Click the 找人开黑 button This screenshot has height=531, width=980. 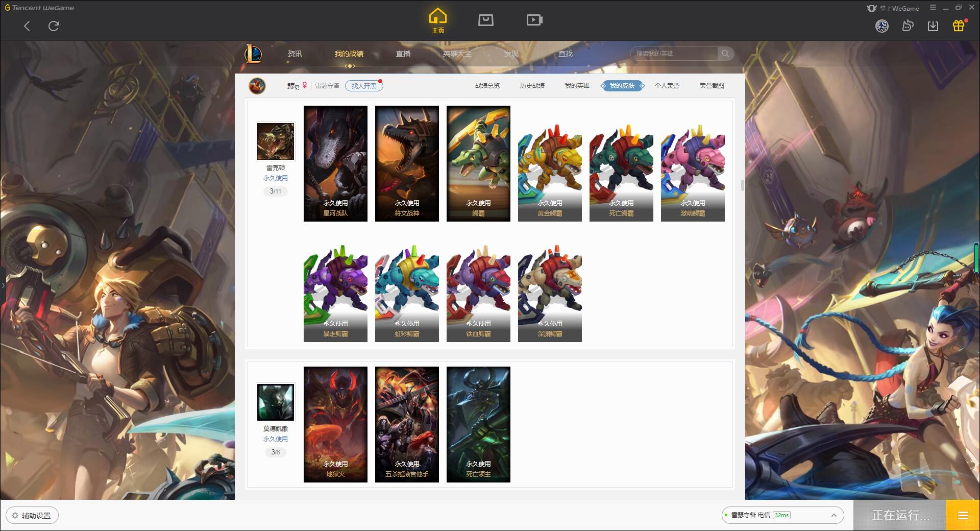364,86
